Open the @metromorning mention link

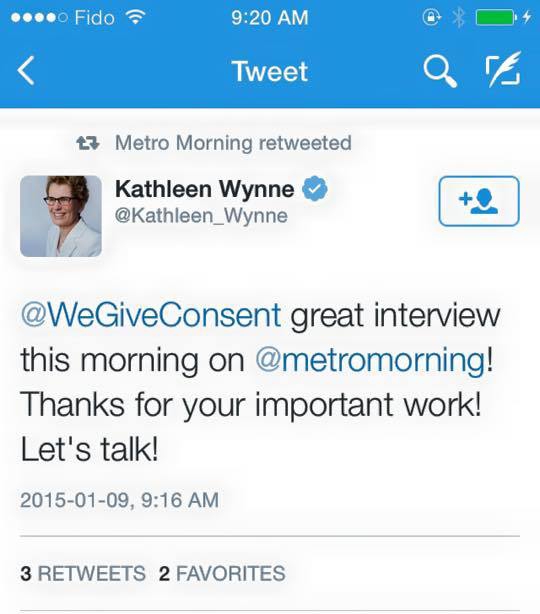pos(370,359)
